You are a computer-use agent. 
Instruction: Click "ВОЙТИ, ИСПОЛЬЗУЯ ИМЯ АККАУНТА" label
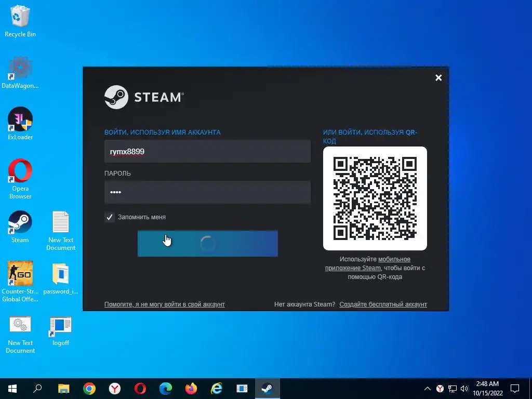[x=162, y=132]
